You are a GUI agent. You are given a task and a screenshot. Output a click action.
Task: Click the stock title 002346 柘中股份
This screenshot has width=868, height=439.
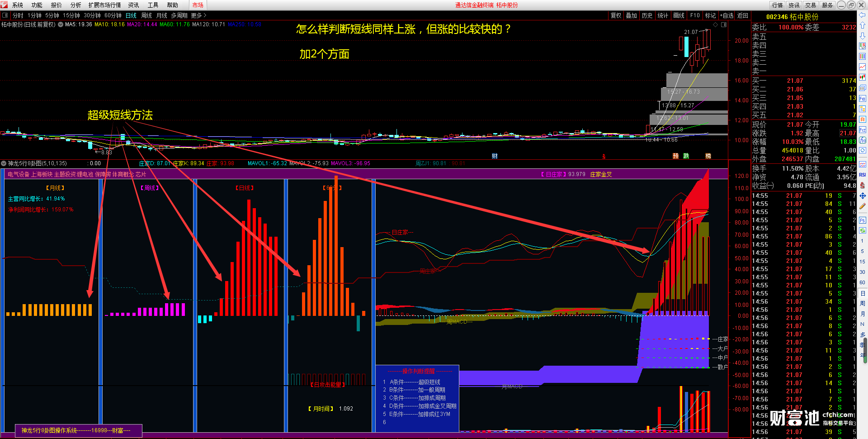click(x=792, y=17)
